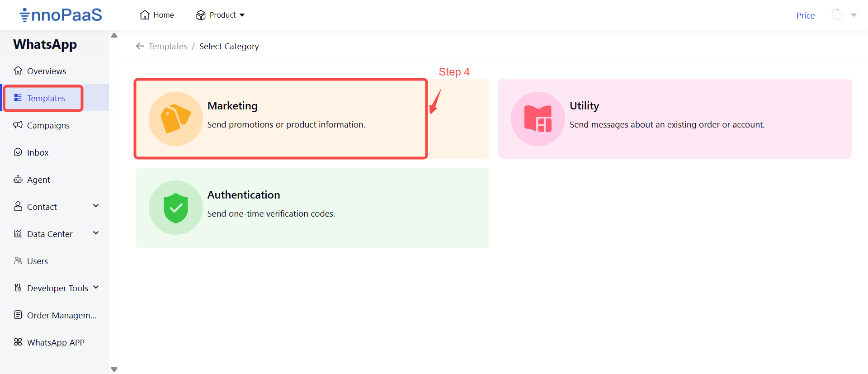Open Users in the sidebar

click(x=54, y=261)
